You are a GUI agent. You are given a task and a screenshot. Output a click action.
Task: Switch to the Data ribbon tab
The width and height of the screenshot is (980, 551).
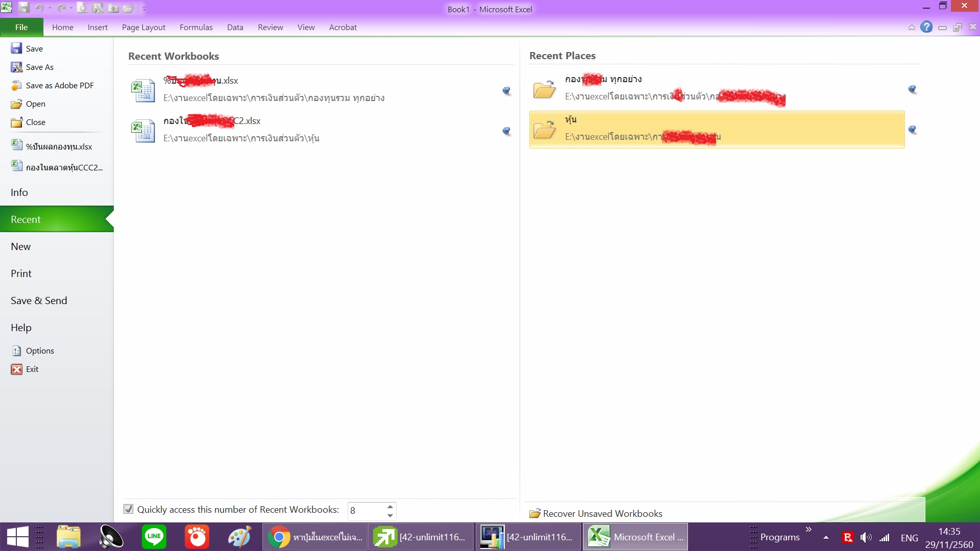tap(235, 27)
